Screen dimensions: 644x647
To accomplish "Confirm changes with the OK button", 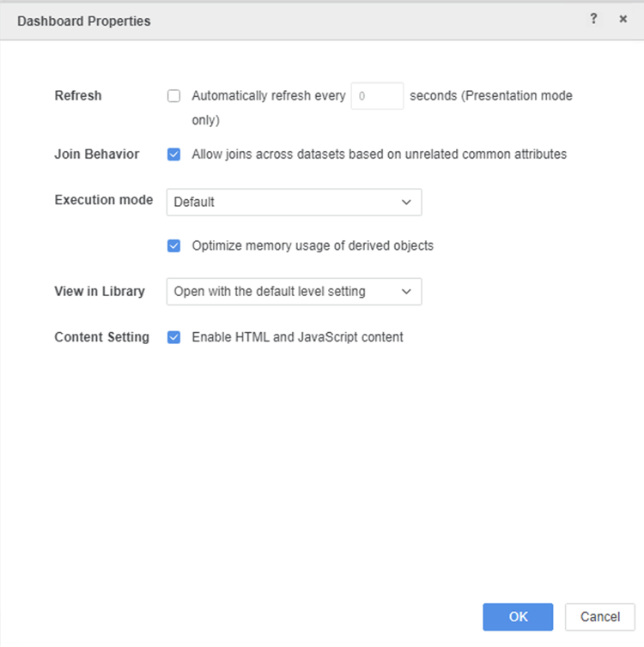I will [x=518, y=616].
